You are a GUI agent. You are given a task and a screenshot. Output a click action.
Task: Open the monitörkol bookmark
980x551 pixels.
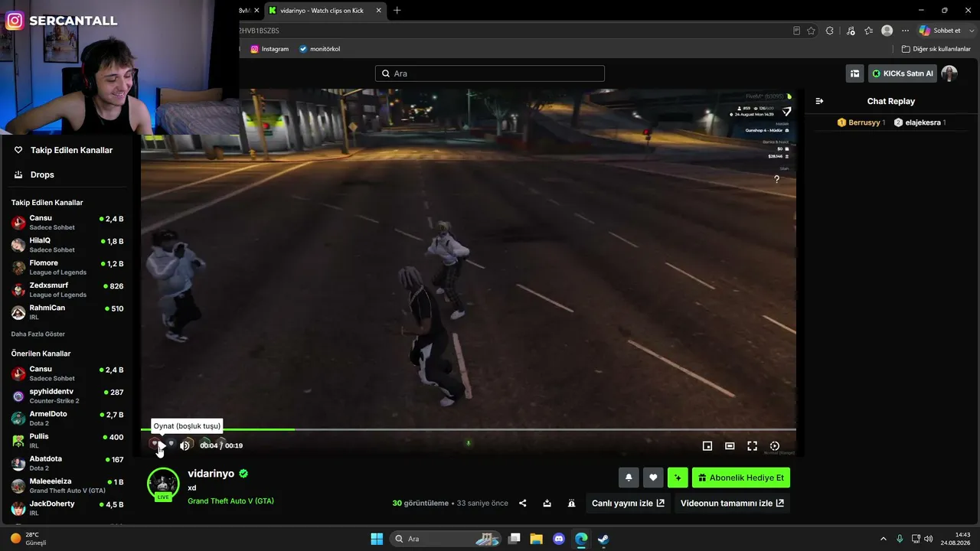(319, 49)
